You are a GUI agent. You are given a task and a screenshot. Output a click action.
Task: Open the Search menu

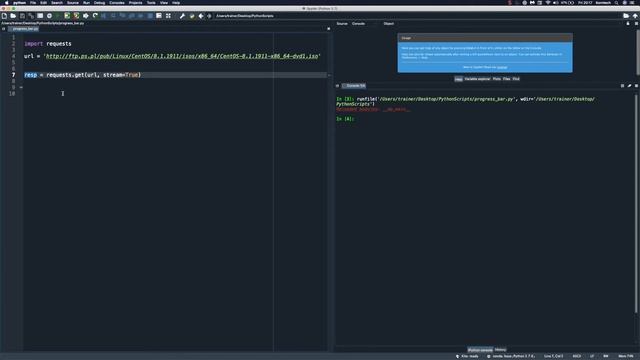tap(57, 2)
